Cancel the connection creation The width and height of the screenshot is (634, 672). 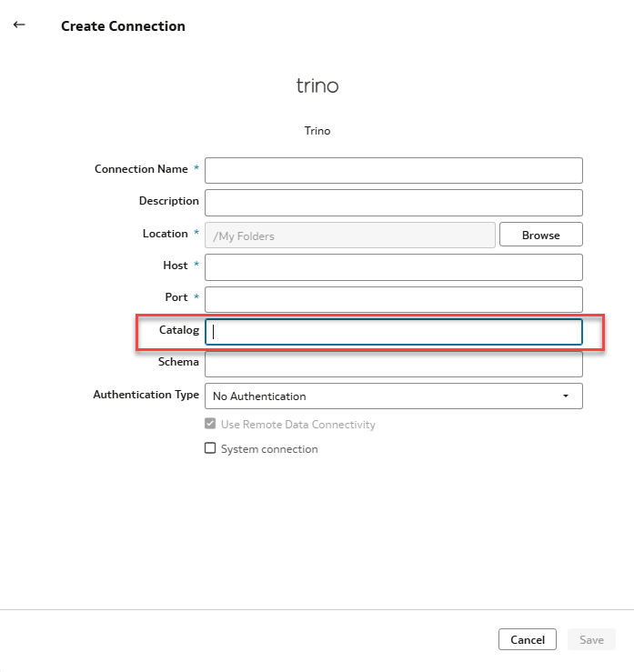[x=528, y=639]
